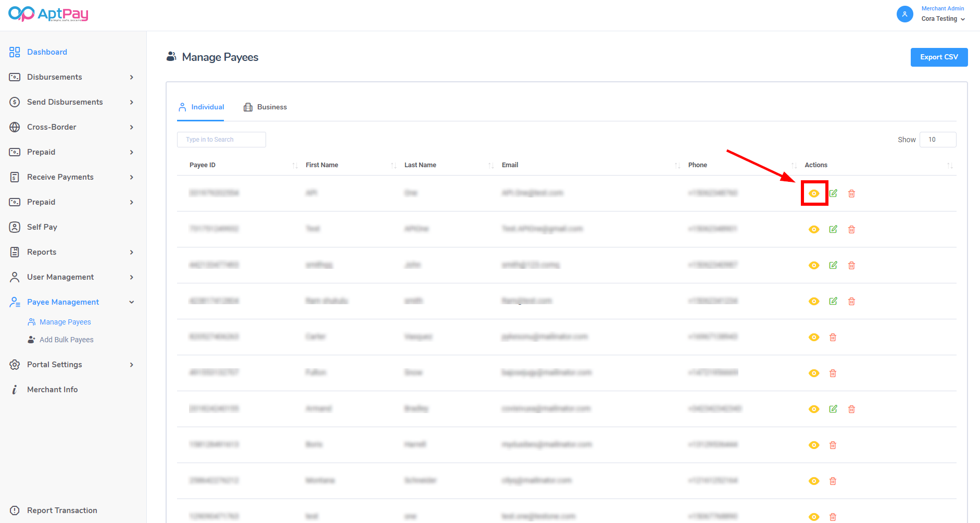The image size is (980, 523).
Task: Click the Dashboard grid icon in sidebar
Action: pyautogui.click(x=15, y=52)
